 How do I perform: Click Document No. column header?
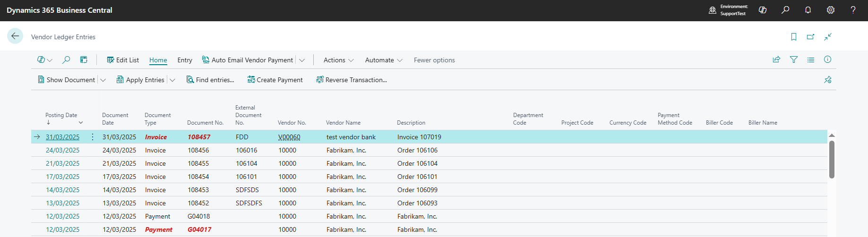(205, 123)
